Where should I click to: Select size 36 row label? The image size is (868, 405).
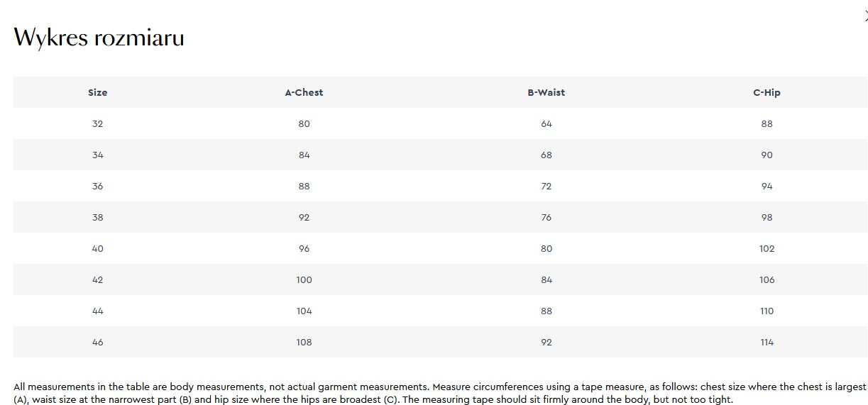click(x=97, y=186)
